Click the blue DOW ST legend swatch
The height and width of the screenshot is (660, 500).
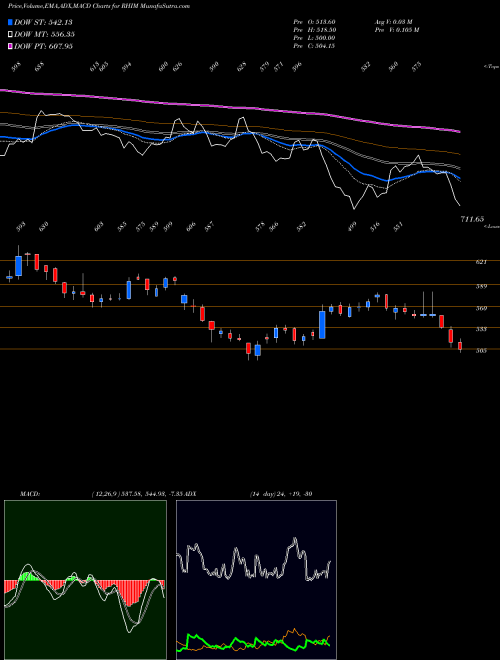10,22
